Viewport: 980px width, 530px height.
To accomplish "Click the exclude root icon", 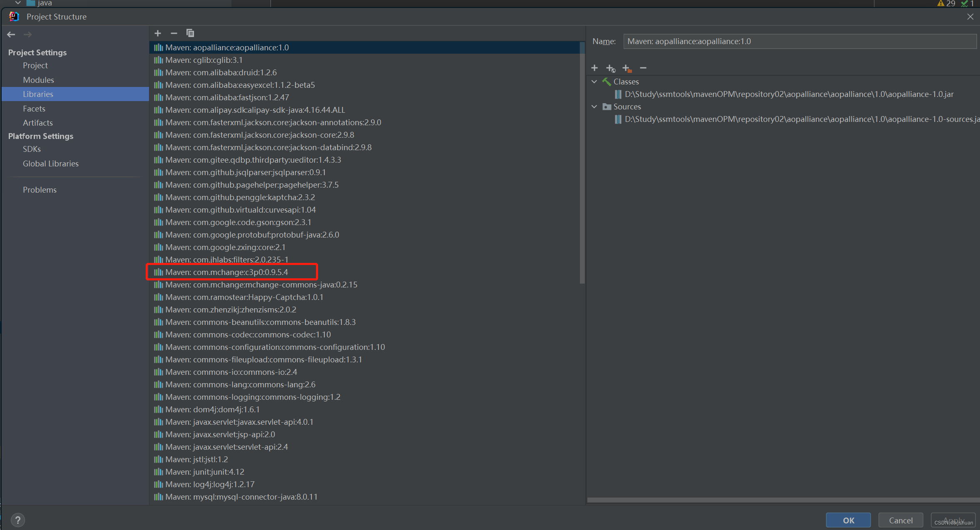I will coord(627,68).
